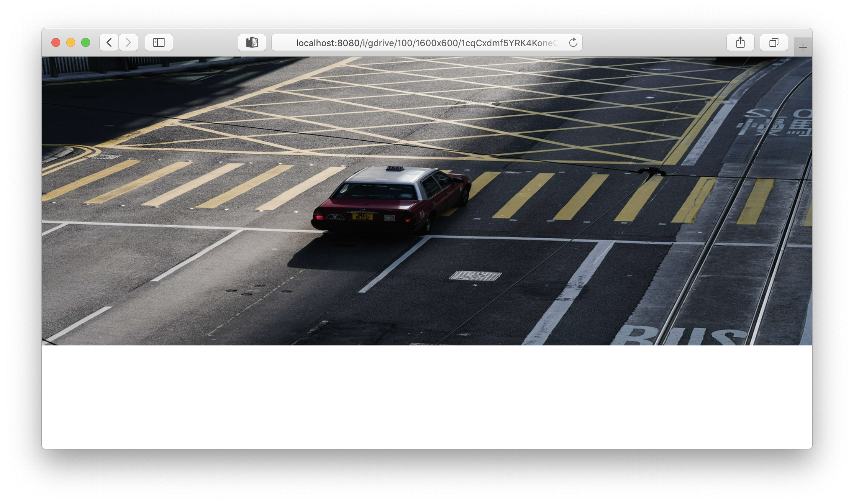The height and width of the screenshot is (504, 854).
Task: Open the Share menu
Action: 740,42
